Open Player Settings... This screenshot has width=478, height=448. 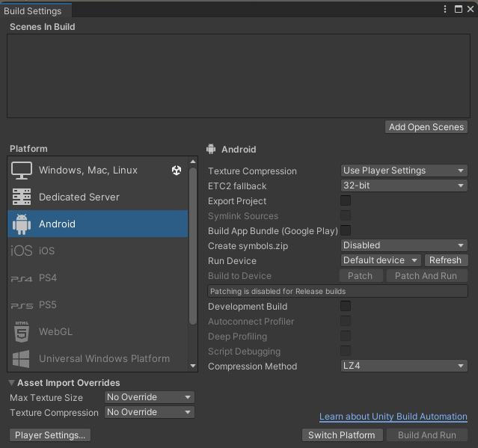point(50,435)
